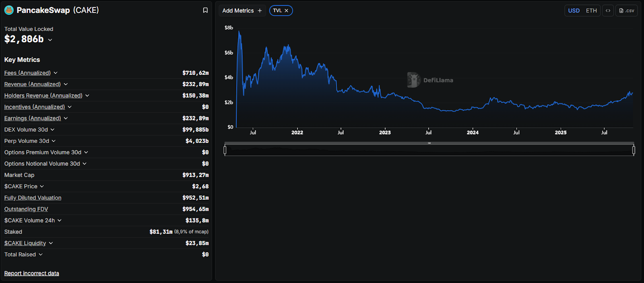Grab the left handle of the range slider
Screen dimensions: 644x283
pyautogui.click(x=225, y=150)
